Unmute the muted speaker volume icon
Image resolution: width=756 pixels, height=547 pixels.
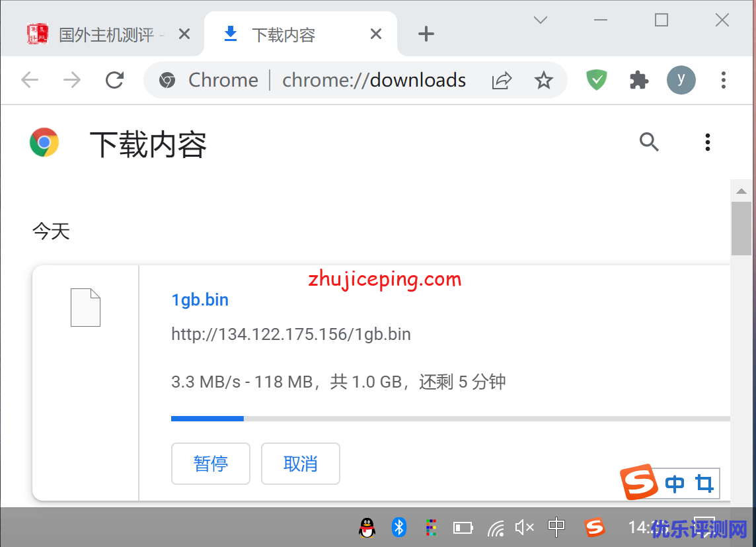point(524,527)
